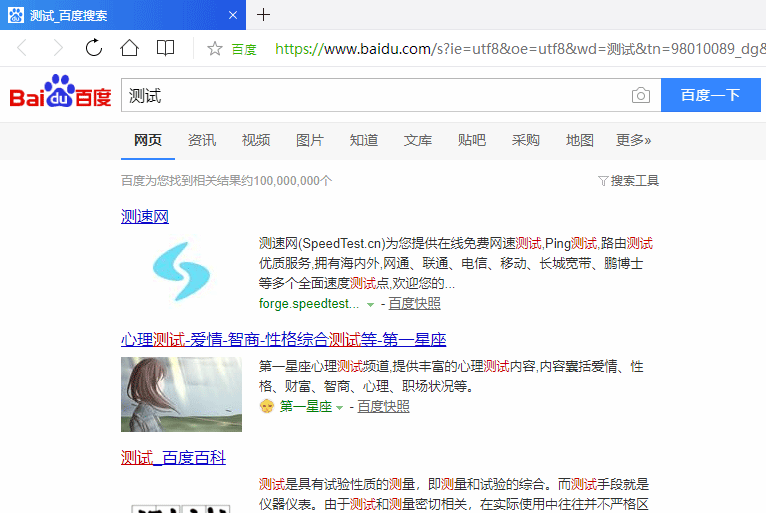
Task: Open camera image search icon
Action: coord(640,95)
